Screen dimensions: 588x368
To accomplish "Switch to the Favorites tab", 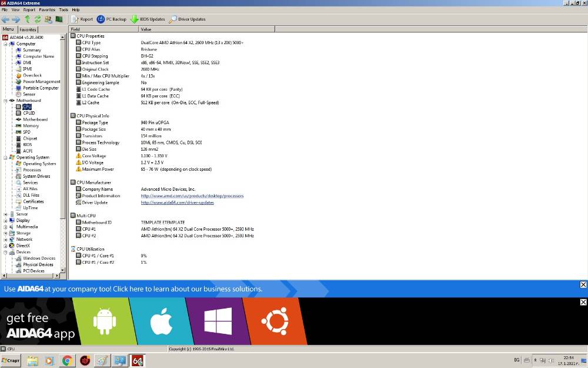I will 28,29.
